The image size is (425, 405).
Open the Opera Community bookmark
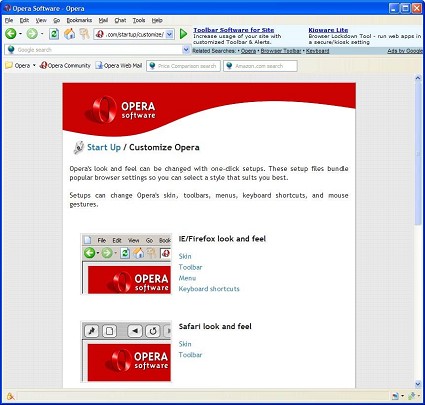click(65, 65)
